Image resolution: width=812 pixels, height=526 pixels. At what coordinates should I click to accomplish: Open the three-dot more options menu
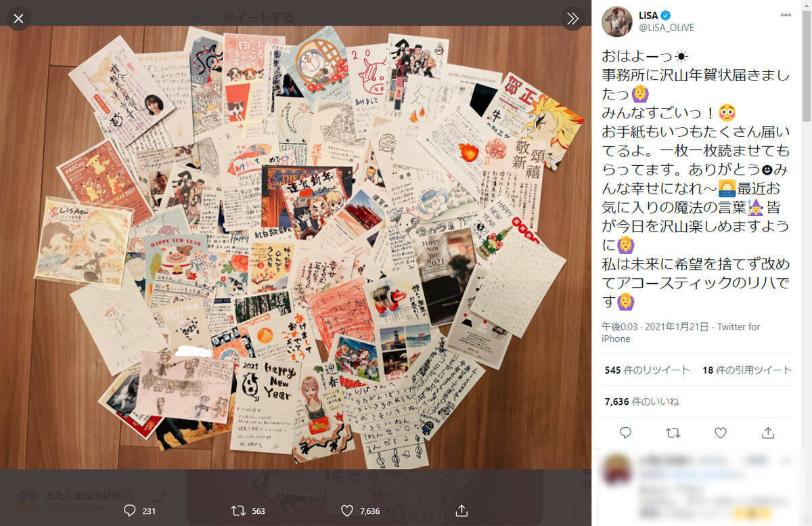tap(785, 15)
